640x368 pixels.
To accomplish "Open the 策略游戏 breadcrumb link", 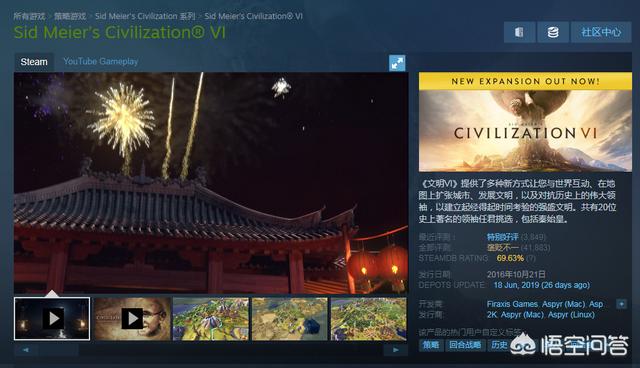I will (70, 16).
